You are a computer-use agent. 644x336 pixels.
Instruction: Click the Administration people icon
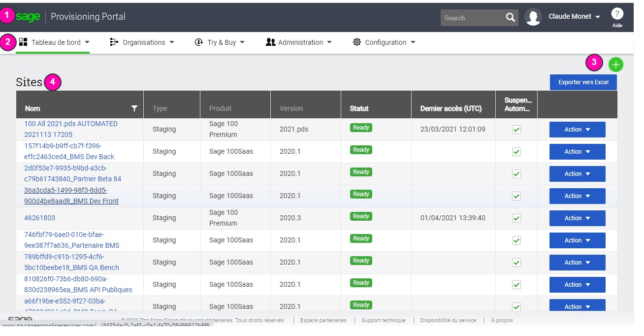[270, 42]
